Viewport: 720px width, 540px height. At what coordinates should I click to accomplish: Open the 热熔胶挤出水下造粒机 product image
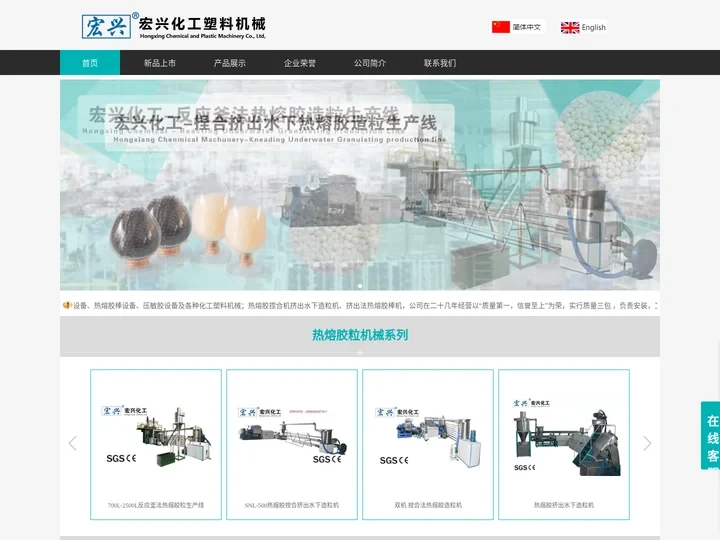coord(564,435)
